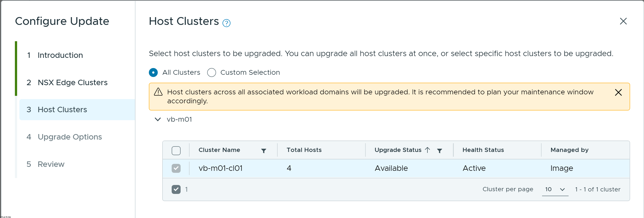Sort by the Health Status column header
Viewport: 644px width, 218px height.
[x=483, y=150]
